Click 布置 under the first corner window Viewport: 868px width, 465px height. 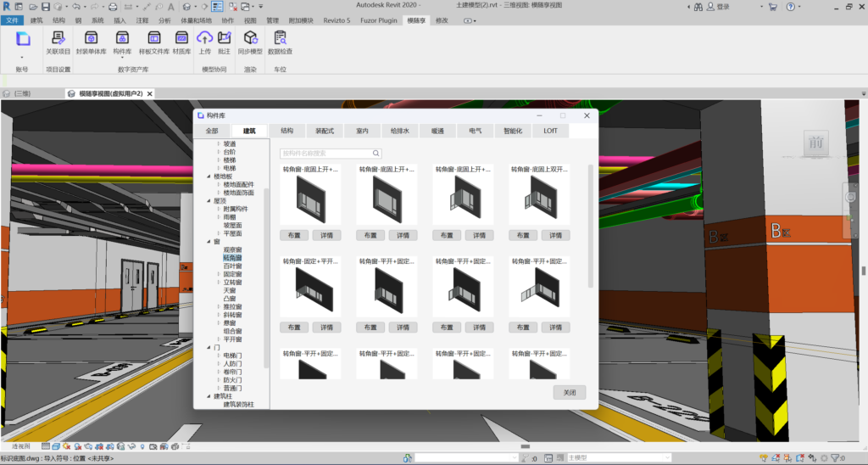click(294, 235)
